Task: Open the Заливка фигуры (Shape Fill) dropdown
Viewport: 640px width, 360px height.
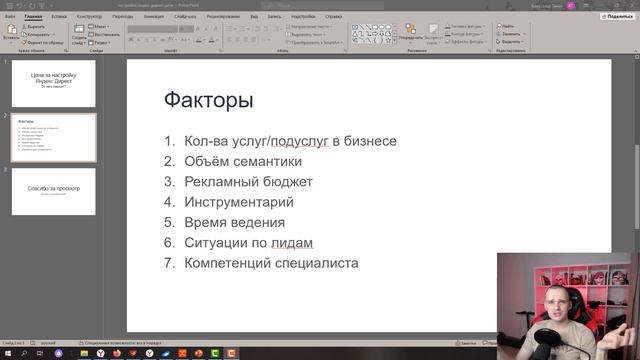Action: click(465, 27)
